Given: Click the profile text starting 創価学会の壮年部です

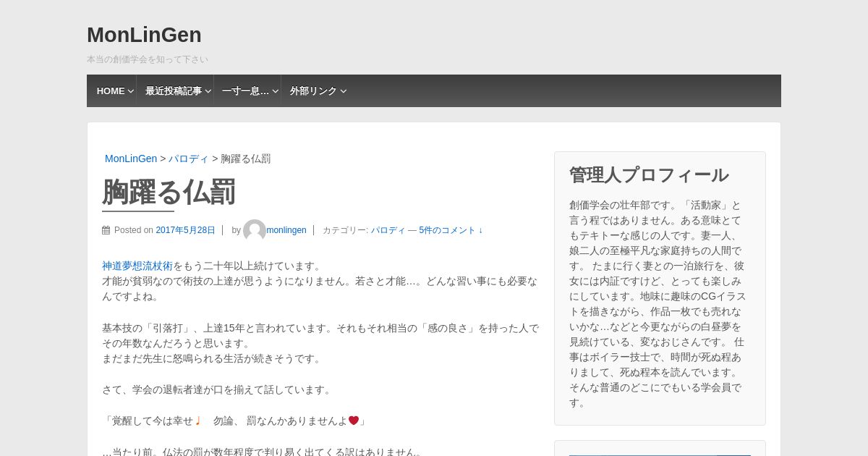Looking at the screenshot, I should tap(658, 303).
